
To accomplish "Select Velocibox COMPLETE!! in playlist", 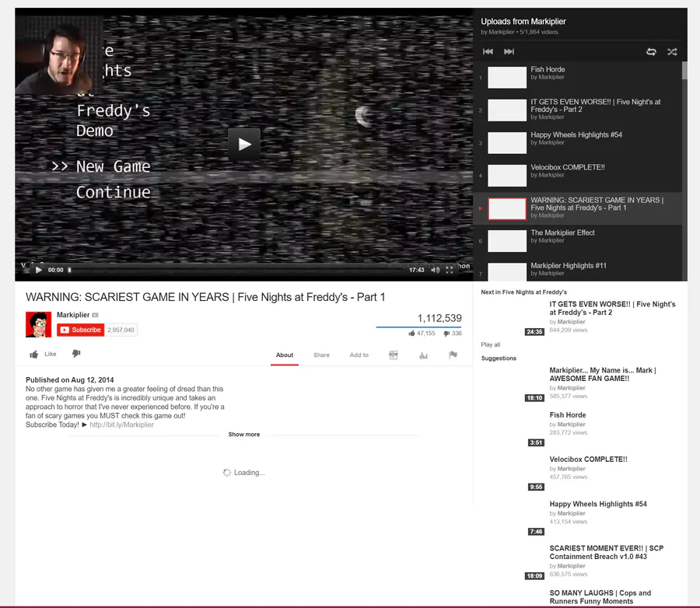I will tap(578, 176).
